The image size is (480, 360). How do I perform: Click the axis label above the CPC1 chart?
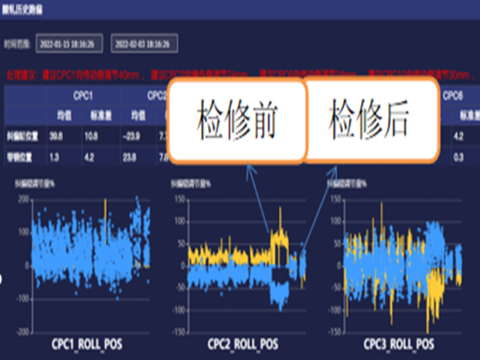point(35,184)
